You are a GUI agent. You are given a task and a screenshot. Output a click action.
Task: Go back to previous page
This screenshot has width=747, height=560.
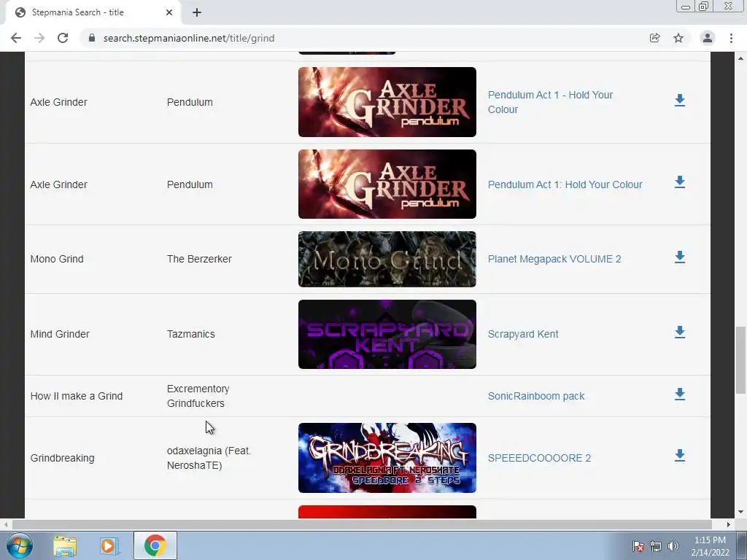click(16, 38)
